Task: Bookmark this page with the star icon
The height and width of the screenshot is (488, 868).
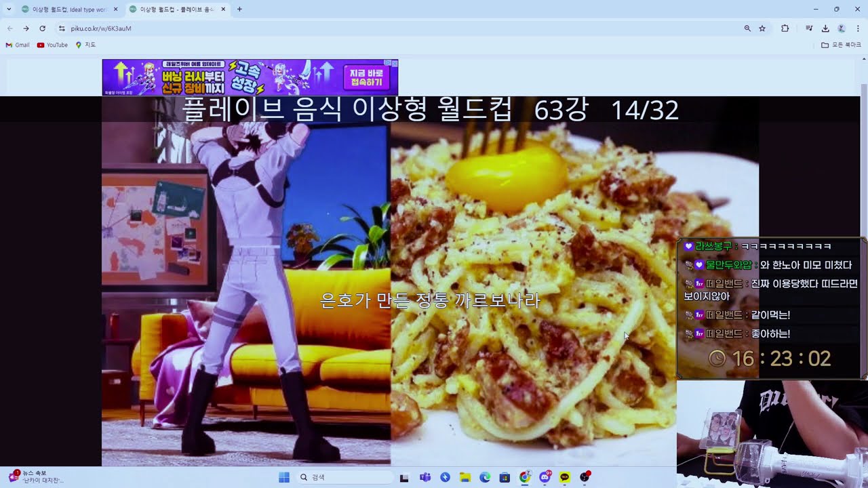Action: 762,28
